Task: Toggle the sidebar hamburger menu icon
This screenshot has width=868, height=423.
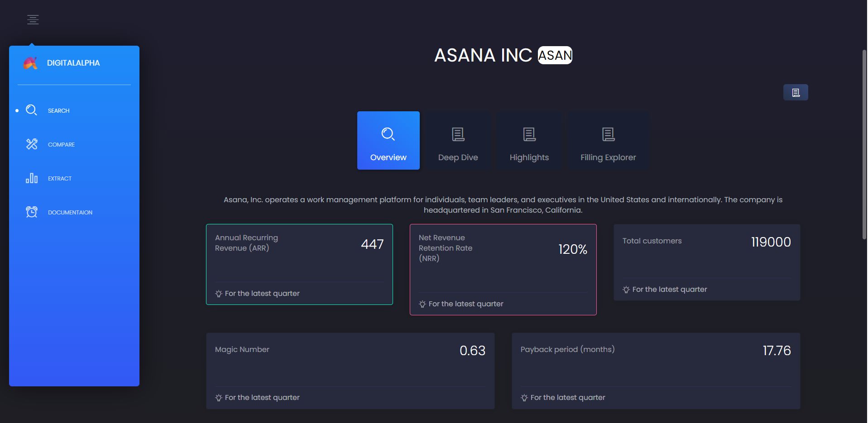Action: click(x=33, y=19)
